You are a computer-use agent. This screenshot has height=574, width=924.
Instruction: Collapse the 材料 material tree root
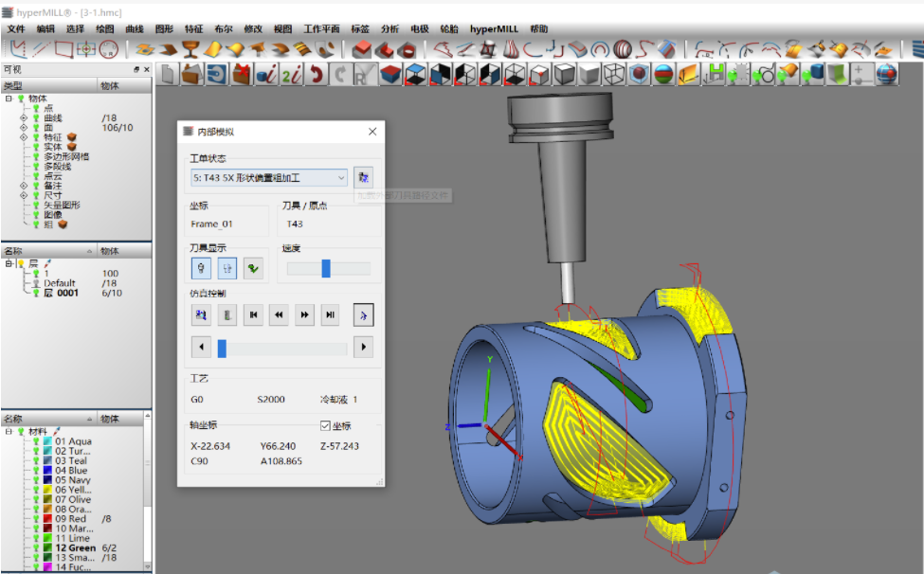click(9, 432)
